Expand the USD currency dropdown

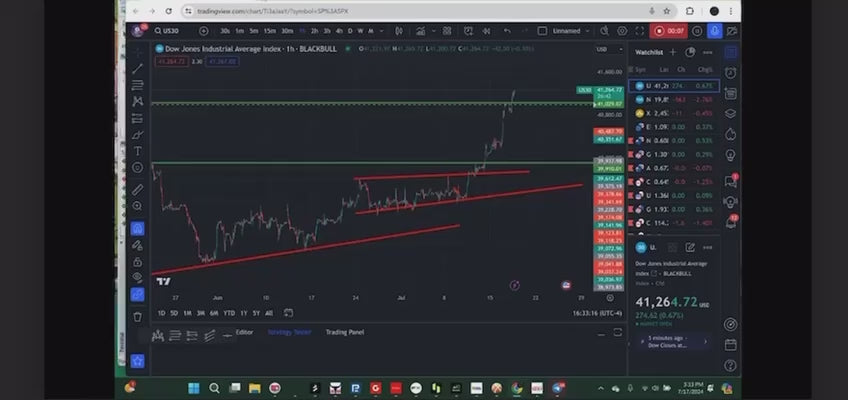(x=610, y=49)
